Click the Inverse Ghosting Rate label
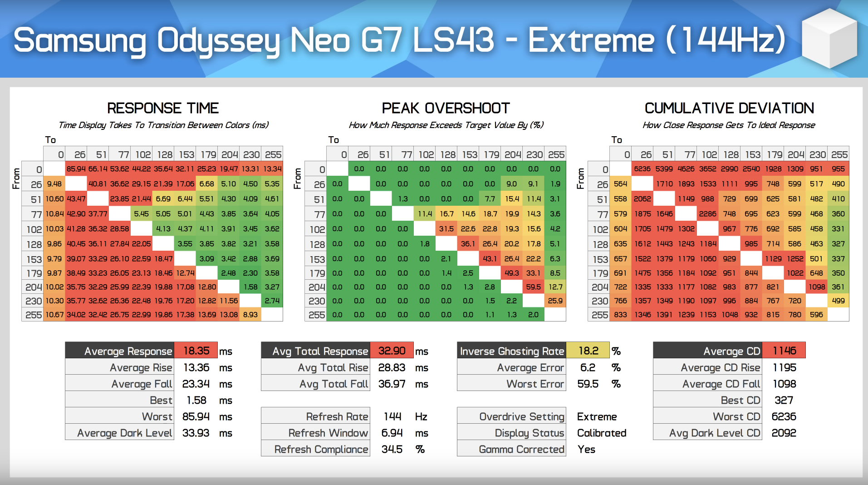 coord(512,351)
